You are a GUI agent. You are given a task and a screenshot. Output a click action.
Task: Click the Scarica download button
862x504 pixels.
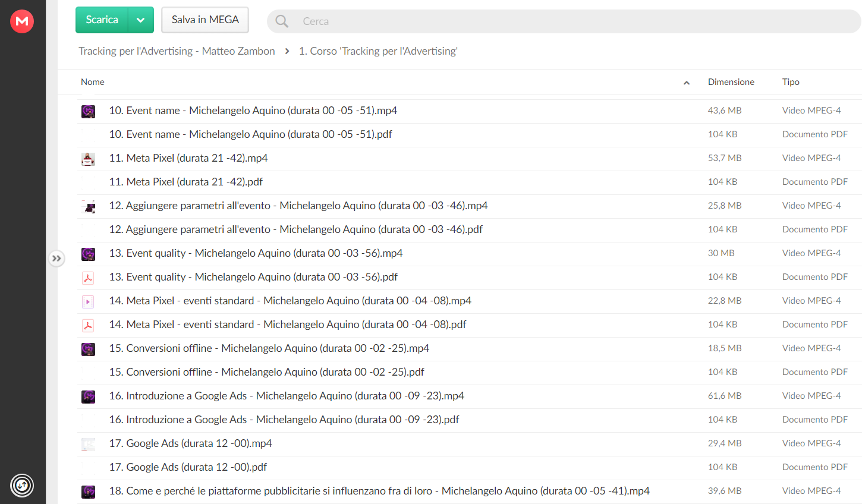point(102,20)
